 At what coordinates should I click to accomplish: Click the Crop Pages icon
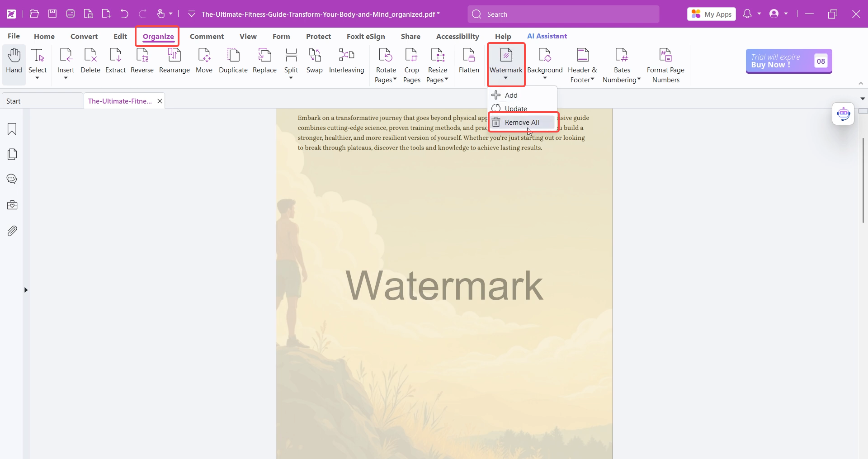pos(412,56)
